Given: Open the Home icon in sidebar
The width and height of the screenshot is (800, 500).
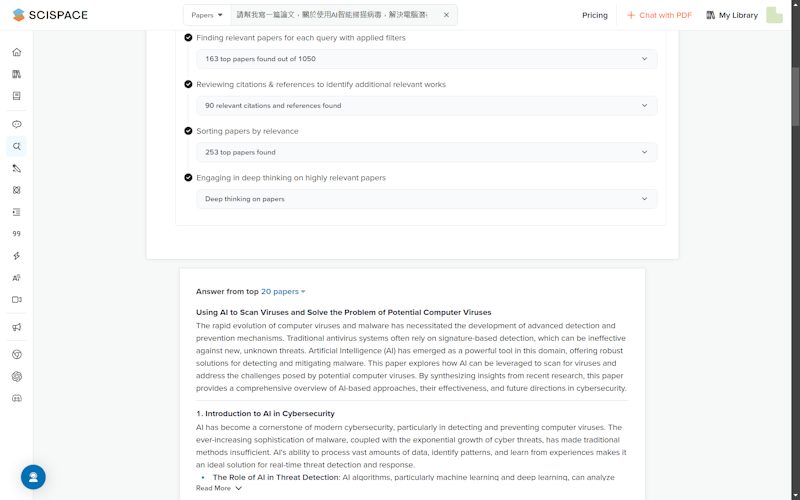Looking at the screenshot, I should tap(16, 52).
